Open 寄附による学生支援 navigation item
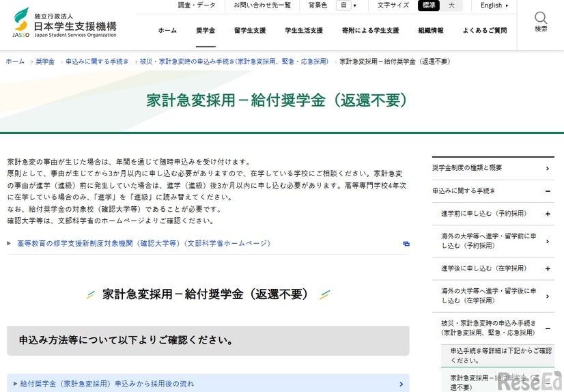 click(371, 31)
